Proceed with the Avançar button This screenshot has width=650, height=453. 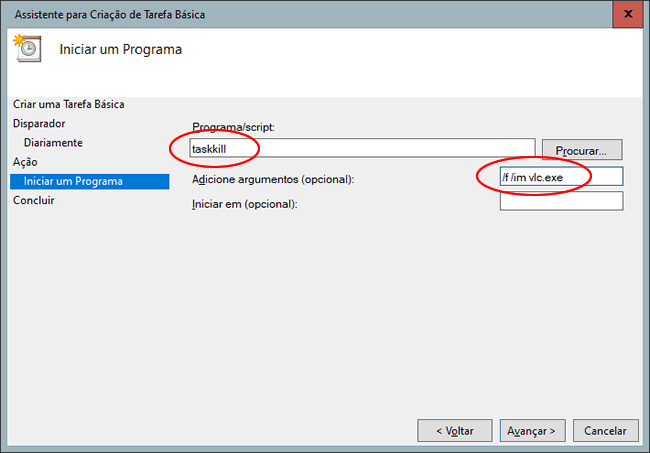tap(530, 430)
